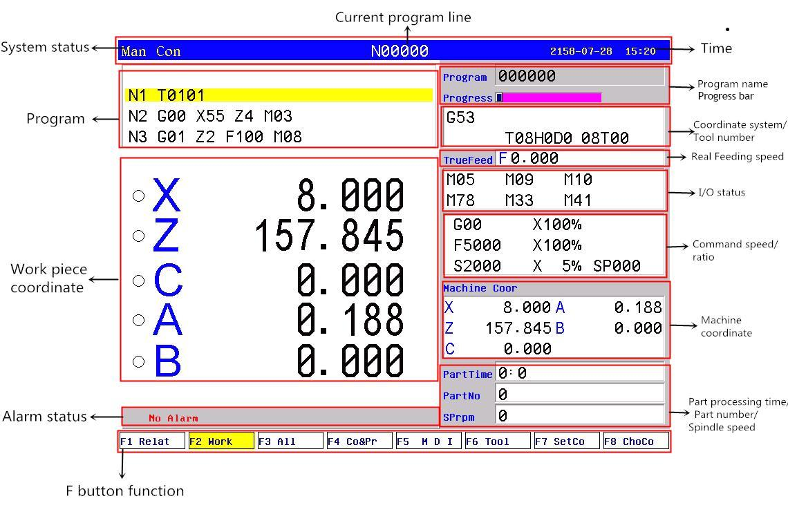
Task: Click the F5000 command speed value
Action: coord(477,245)
